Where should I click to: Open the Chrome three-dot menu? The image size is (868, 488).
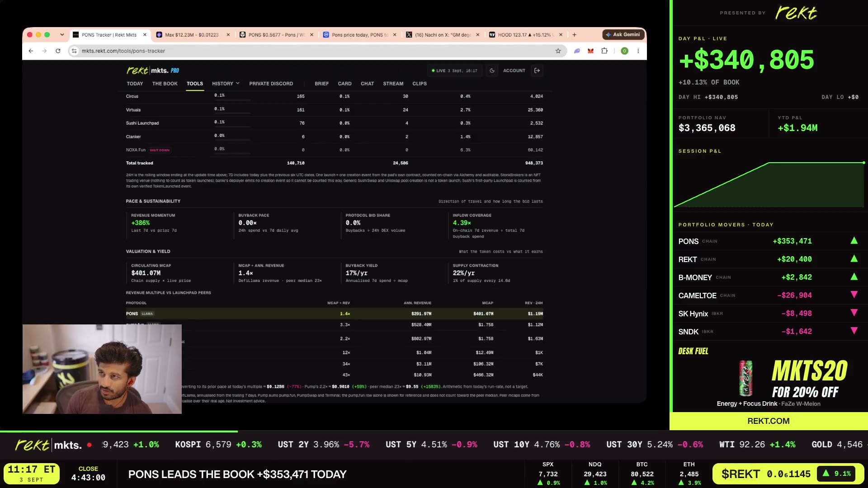638,51
